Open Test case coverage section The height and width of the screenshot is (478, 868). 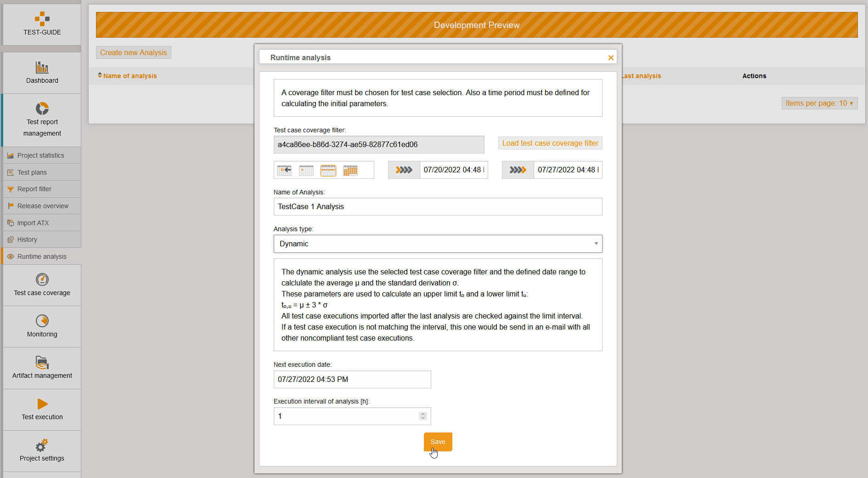42,285
